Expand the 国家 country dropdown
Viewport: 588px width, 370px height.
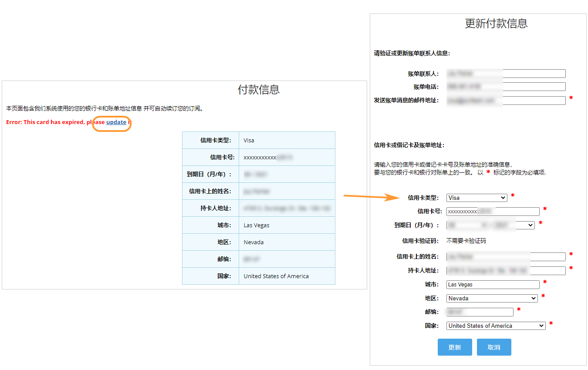(x=496, y=326)
